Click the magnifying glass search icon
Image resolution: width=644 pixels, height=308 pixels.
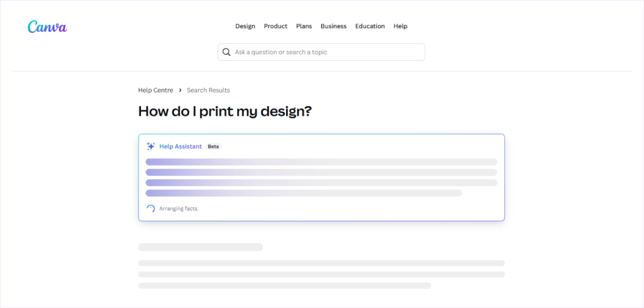[x=226, y=52]
